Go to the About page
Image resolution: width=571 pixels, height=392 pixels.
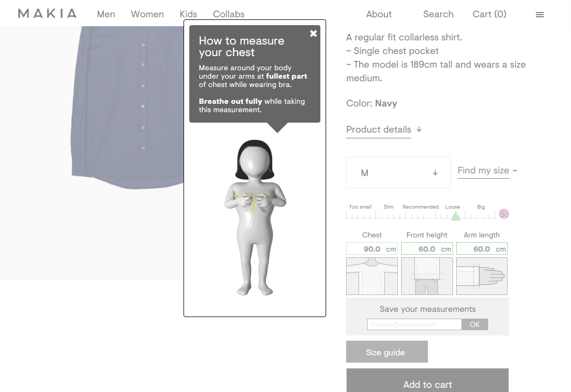coord(379,14)
